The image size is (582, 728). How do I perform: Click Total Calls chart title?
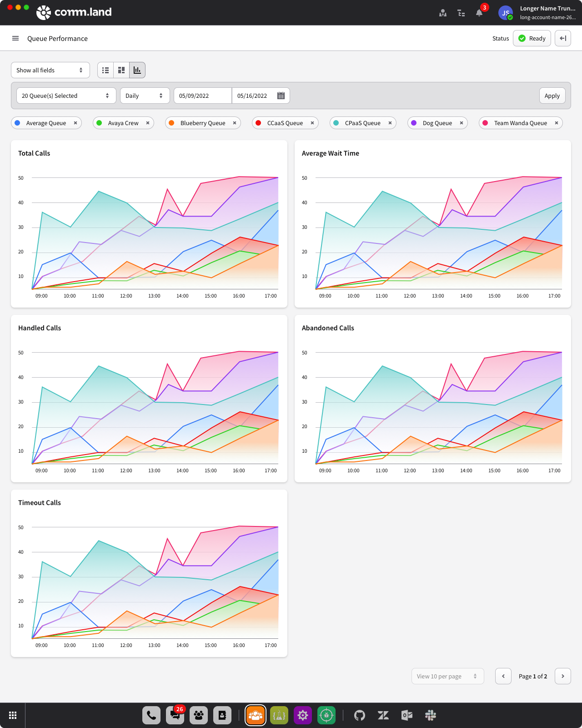(x=34, y=153)
